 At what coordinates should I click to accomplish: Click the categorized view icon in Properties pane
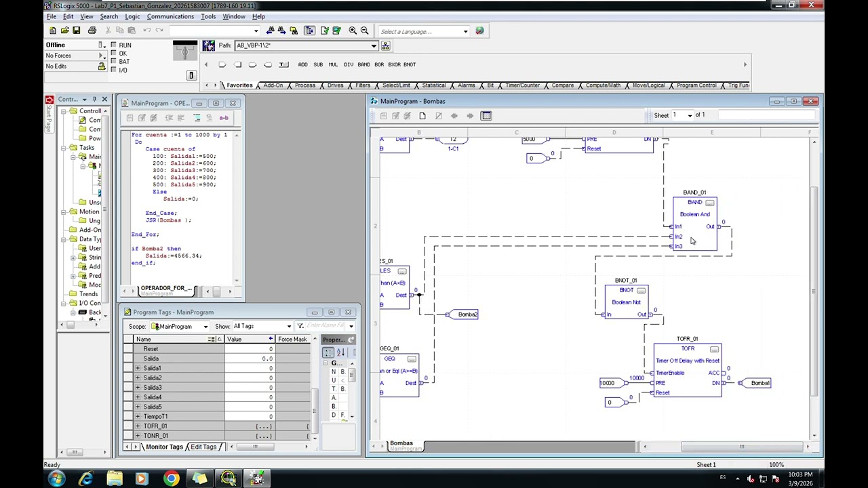tap(328, 352)
